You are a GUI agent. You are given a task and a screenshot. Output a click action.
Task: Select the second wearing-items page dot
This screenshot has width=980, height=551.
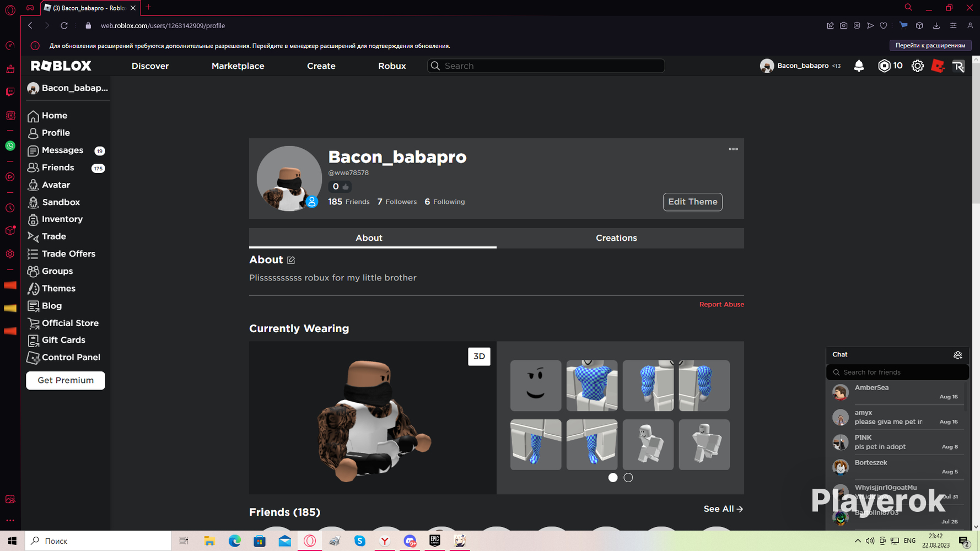click(x=628, y=478)
